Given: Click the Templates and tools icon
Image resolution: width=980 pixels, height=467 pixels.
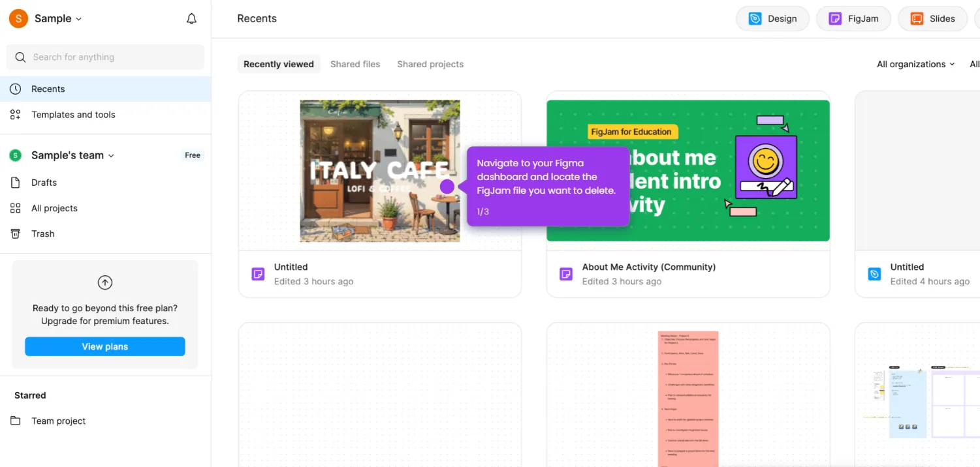Looking at the screenshot, I should (16, 115).
